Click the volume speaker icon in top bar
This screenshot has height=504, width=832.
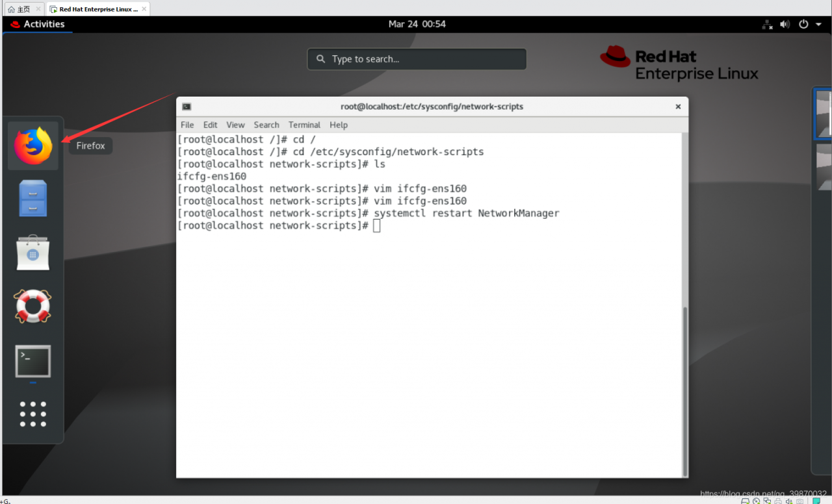[x=785, y=24]
